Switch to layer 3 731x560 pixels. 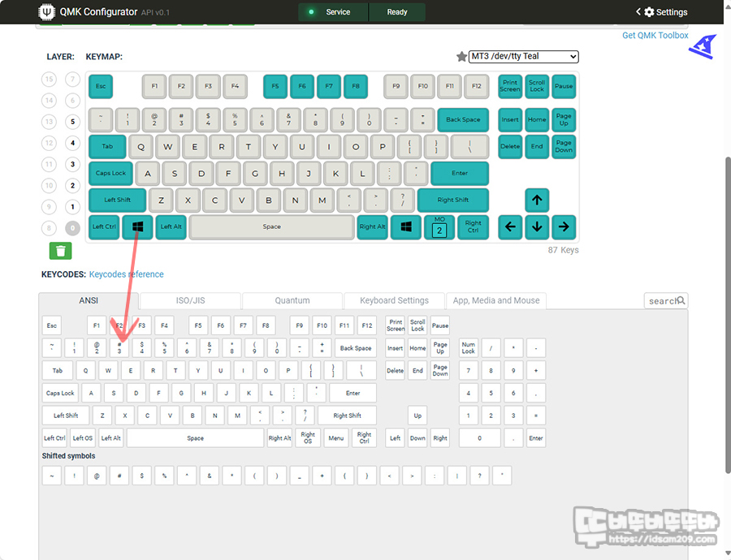[x=72, y=164]
